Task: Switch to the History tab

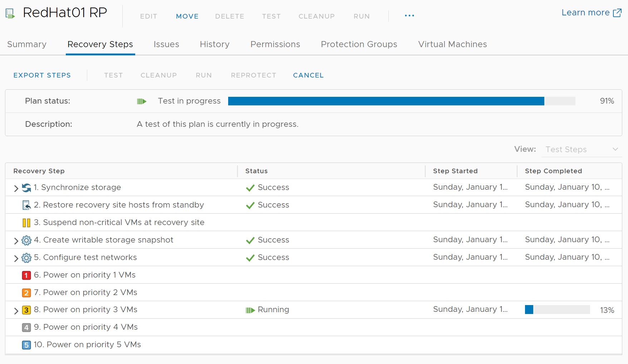Action: 215,44
